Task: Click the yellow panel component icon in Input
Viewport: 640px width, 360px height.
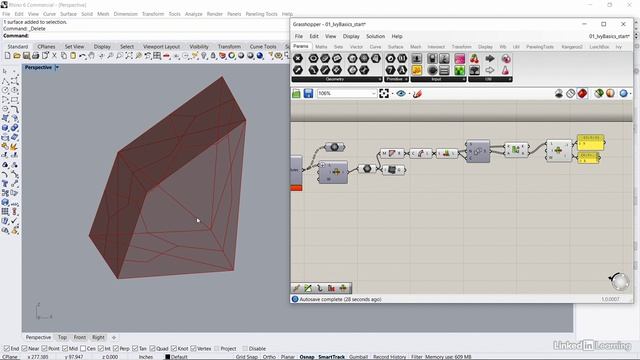Action: (x=417, y=70)
